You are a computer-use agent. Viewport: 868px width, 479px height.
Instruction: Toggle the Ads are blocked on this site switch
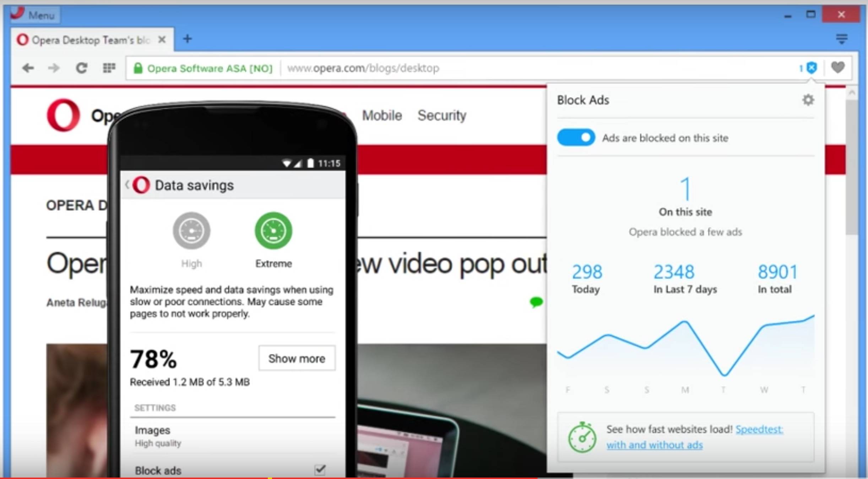coord(576,138)
